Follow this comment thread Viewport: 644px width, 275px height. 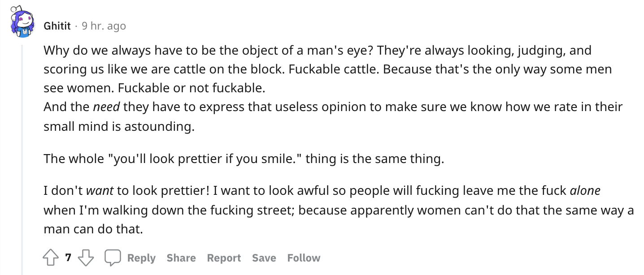coord(304,258)
